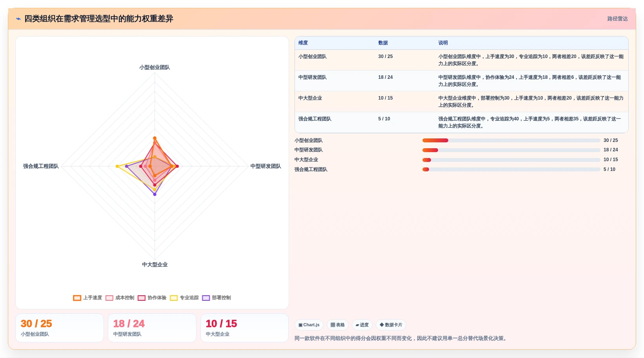
Task: Click the 30 / 25 value in table
Action: (386, 56)
